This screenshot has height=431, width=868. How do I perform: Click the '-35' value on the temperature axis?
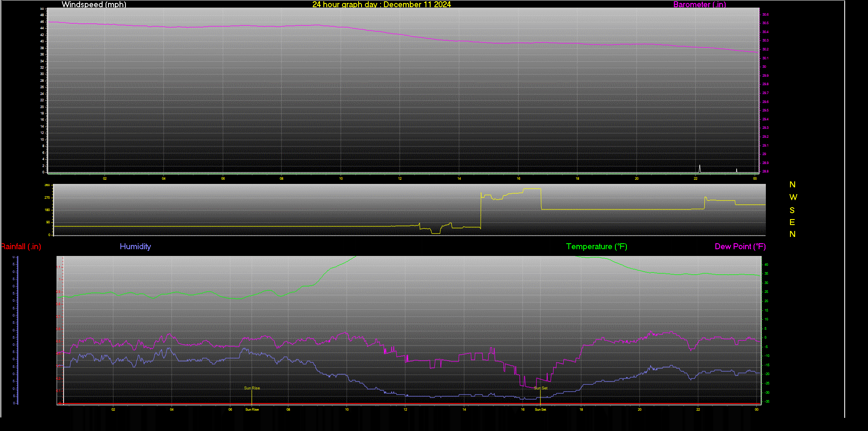[x=767, y=401]
